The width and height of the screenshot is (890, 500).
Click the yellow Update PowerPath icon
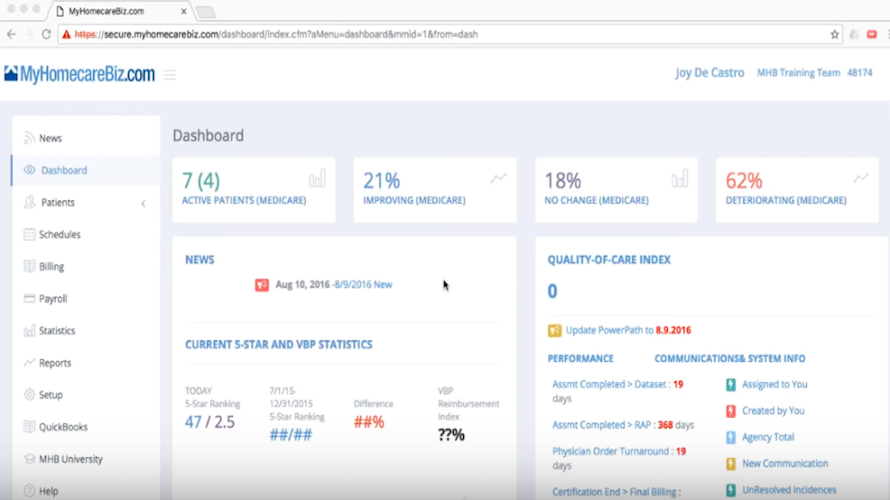[x=555, y=330]
